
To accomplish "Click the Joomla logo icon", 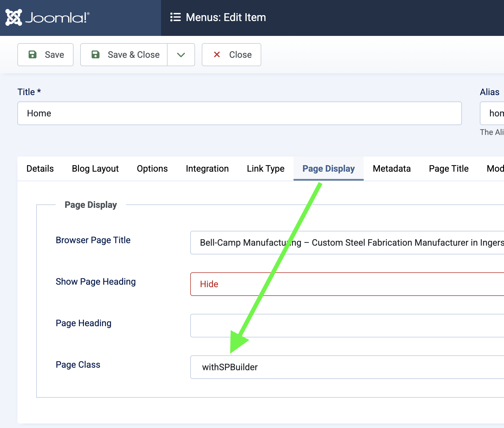I will (x=13, y=17).
